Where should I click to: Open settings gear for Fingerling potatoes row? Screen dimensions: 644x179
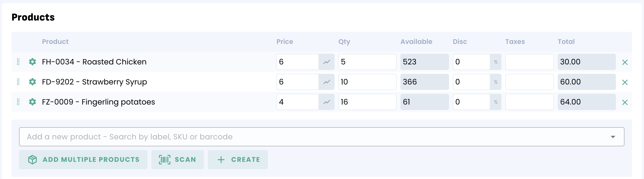tap(32, 102)
